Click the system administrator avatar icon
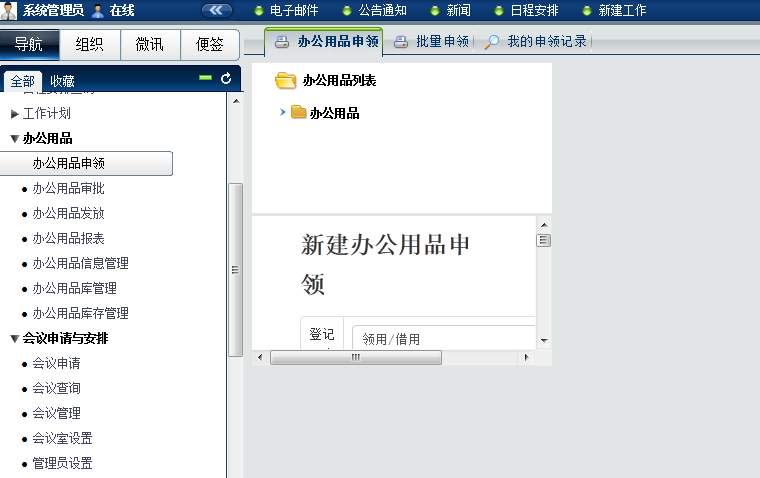The image size is (760, 478). tap(9, 10)
